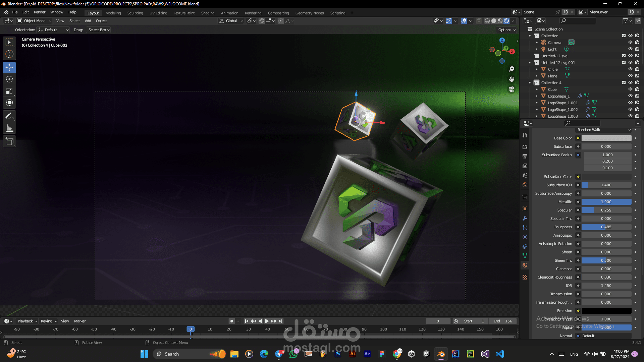Viewport: 644px width, 362px height.
Task: Toggle the Light object visibility eye
Action: [x=630, y=49]
